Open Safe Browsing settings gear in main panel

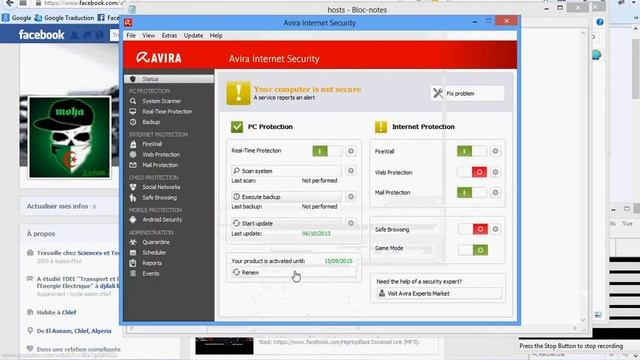pyautogui.click(x=495, y=229)
